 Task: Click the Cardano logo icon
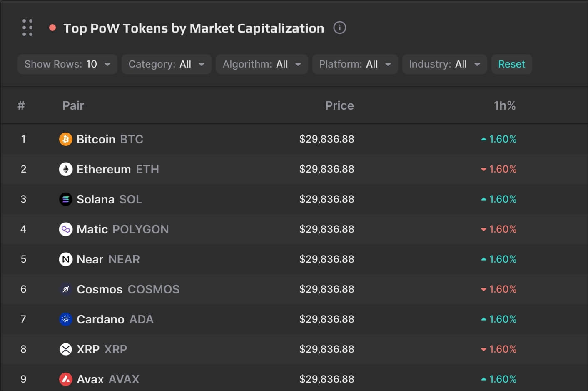tap(65, 319)
